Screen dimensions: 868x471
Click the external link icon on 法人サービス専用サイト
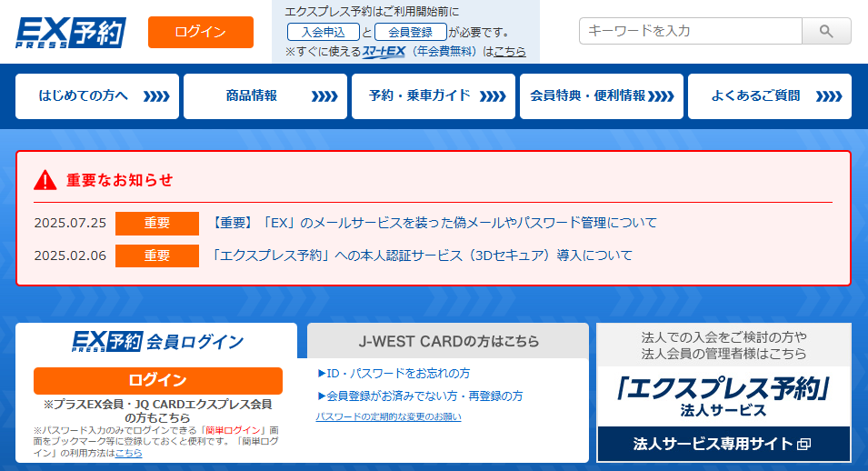tap(803, 445)
